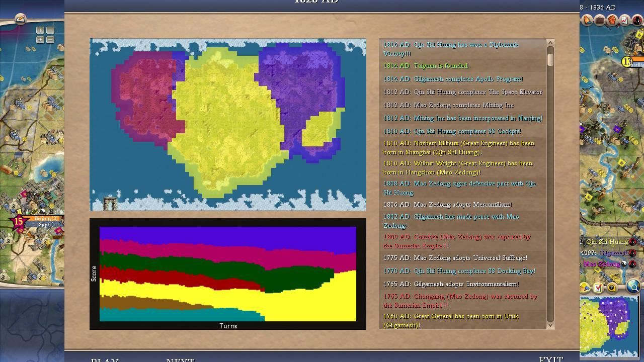Click 'Gilgamesh adopts Environmentalism' entry
Screen dimensions: 644x362
pos(463,284)
